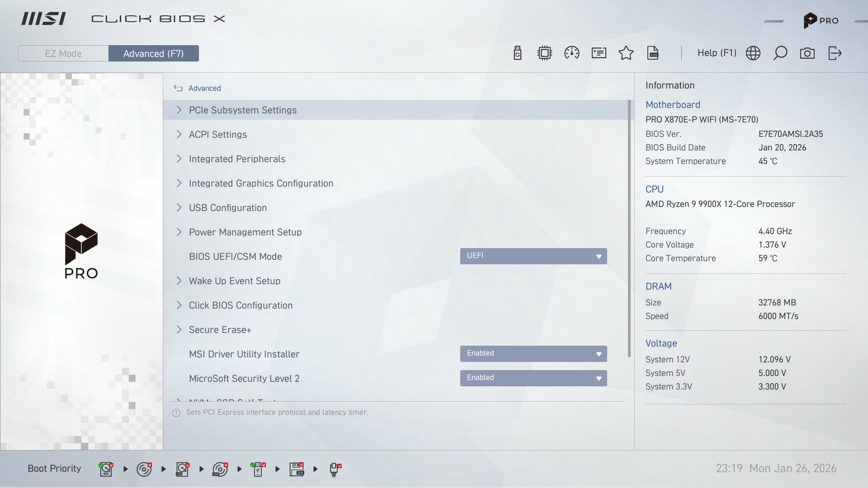Disable the MSI Driver Utility Installer
The height and width of the screenshot is (488, 868).
tap(533, 354)
